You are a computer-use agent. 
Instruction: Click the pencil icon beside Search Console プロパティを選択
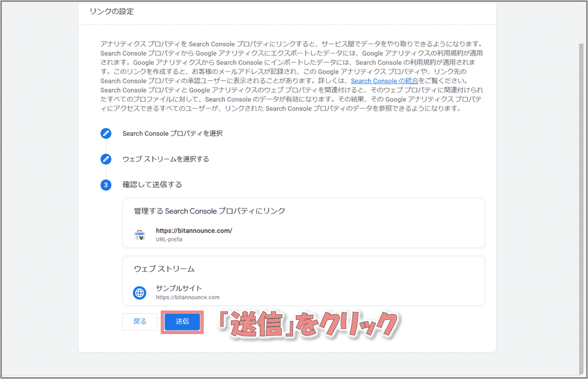pyautogui.click(x=106, y=134)
